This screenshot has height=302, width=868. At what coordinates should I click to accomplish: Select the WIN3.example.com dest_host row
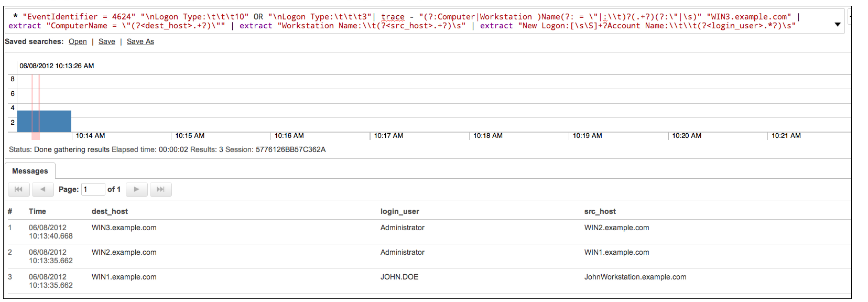[x=124, y=228]
